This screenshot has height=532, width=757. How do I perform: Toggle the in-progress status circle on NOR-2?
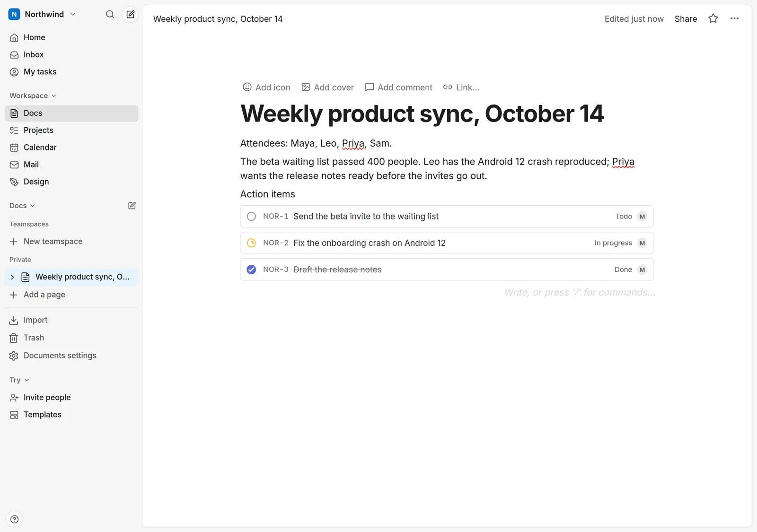(x=251, y=243)
